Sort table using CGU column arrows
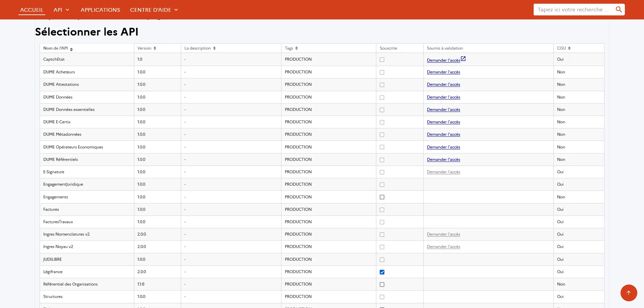Viewport: 644px width, 308px height. 569,48
